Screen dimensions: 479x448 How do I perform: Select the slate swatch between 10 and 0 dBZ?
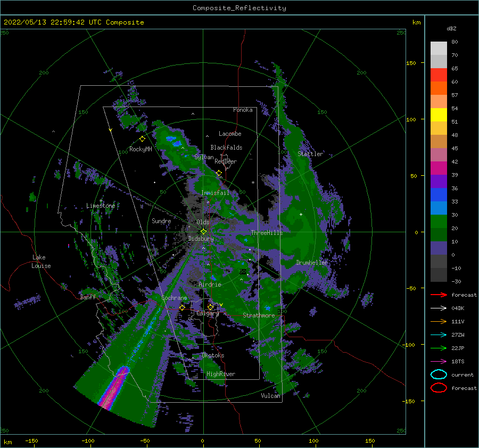pyautogui.click(x=439, y=248)
